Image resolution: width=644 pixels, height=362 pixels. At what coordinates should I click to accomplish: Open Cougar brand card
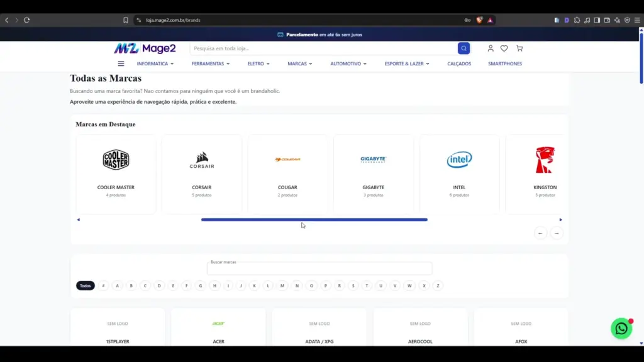point(287,174)
